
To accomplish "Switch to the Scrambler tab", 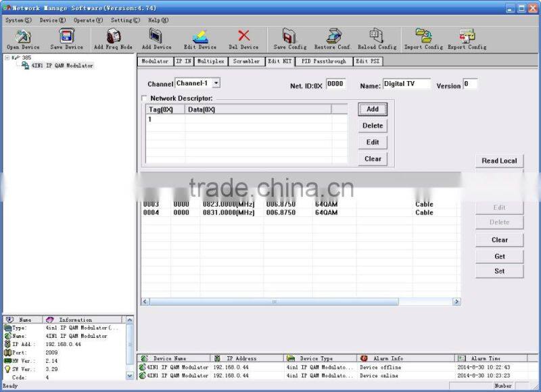I will (x=245, y=61).
